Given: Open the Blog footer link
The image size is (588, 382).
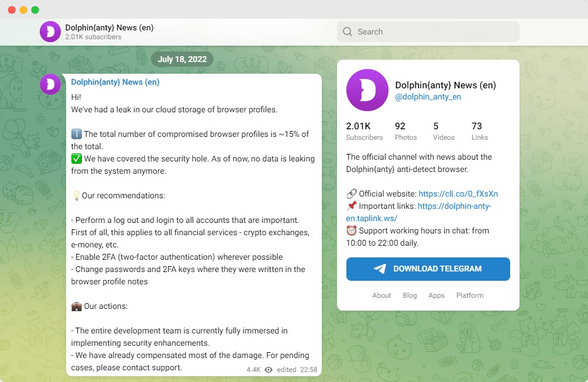Looking at the screenshot, I should (x=410, y=295).
